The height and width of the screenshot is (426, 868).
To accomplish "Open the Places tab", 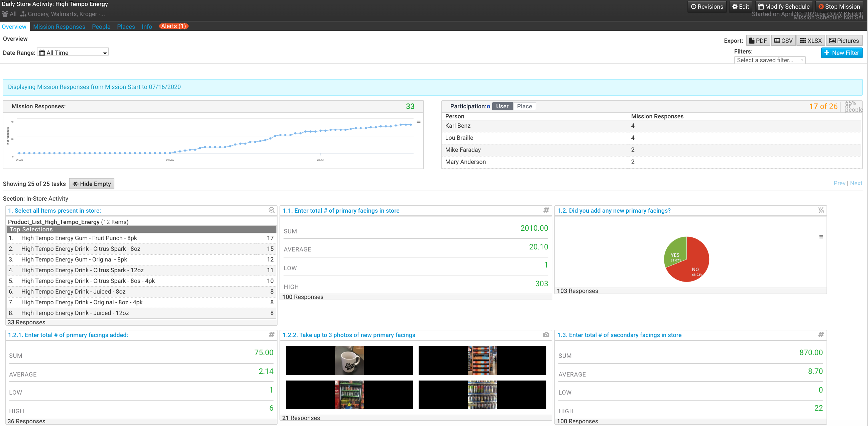I will point(126,27).
